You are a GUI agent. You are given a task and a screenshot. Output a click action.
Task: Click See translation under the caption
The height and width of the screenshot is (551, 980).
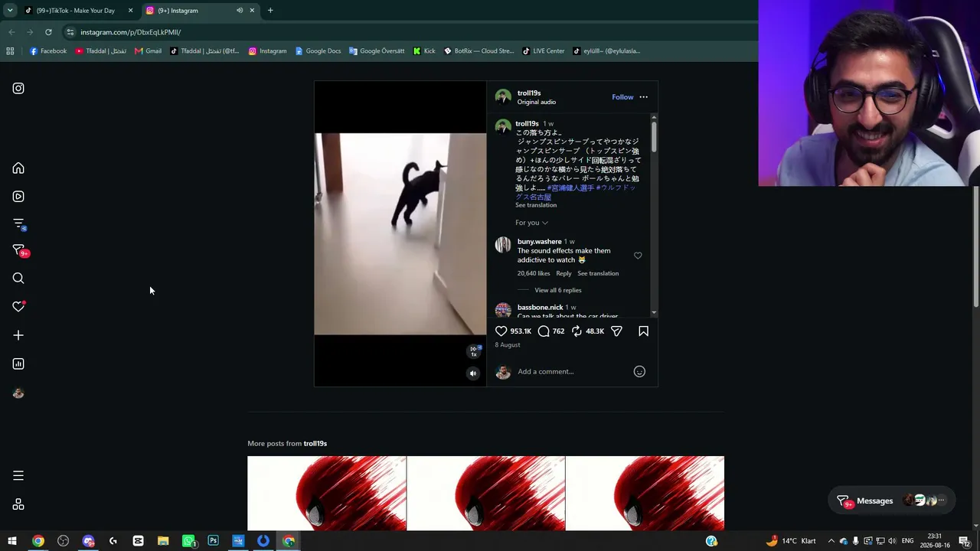point(536,205)
